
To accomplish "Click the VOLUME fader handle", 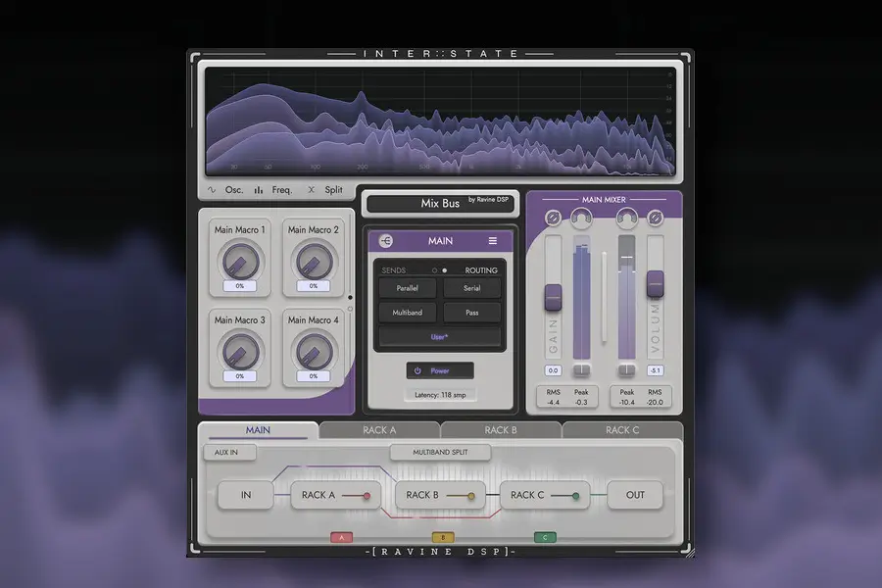I will 655,284.
